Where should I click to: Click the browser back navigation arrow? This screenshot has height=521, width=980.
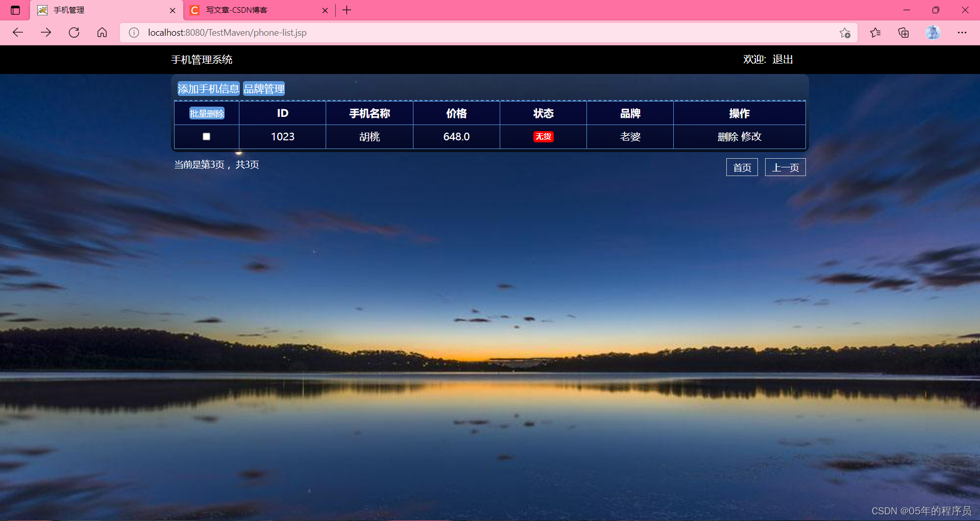pyautogui.click(x=18, y=32)
